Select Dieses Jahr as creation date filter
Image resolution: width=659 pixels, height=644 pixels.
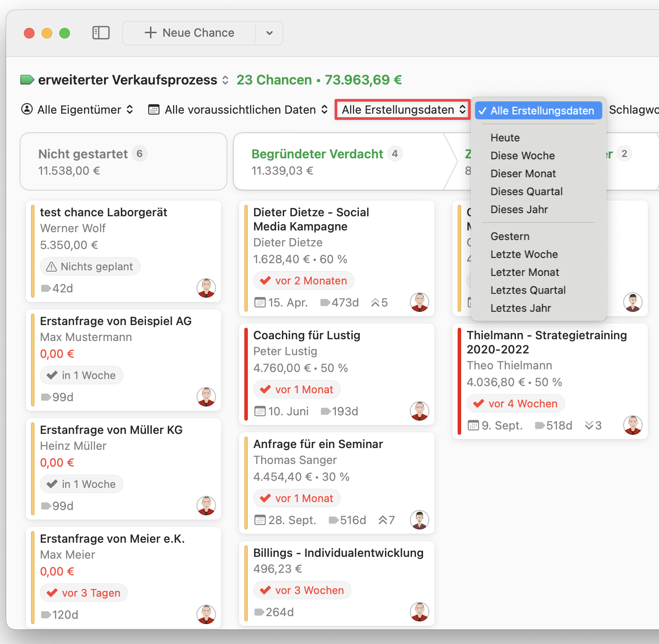pos(520,209)
